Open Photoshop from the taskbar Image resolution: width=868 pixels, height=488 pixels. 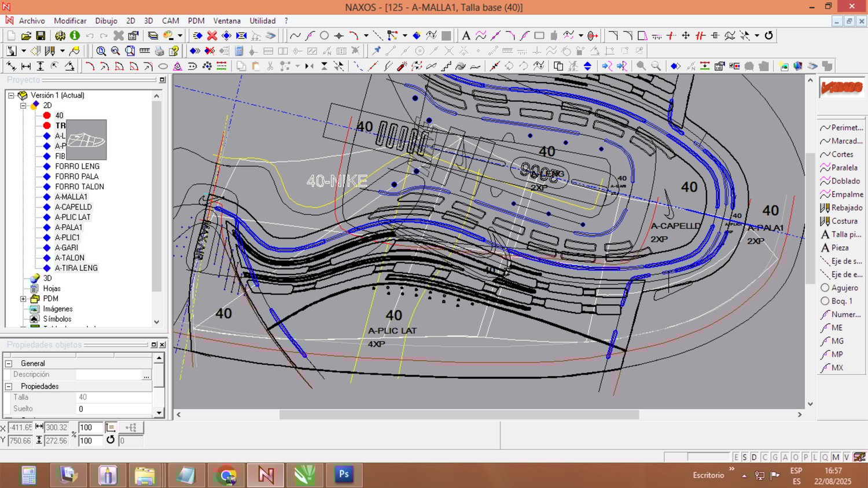344,475
